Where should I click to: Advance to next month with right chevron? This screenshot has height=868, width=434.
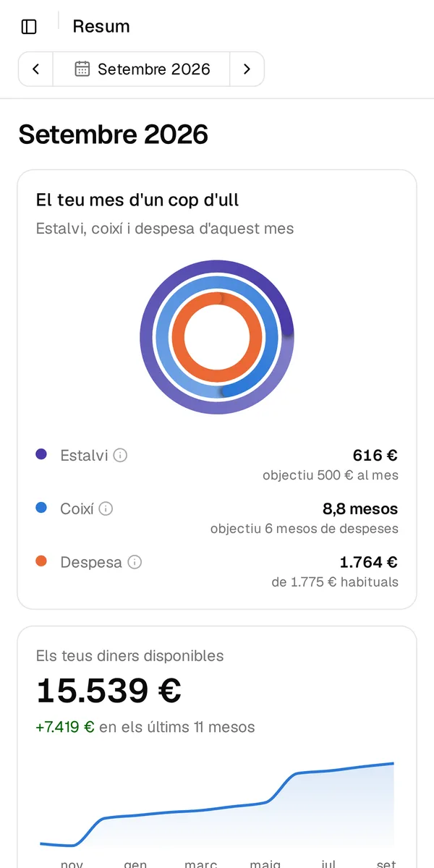point(247,69)
